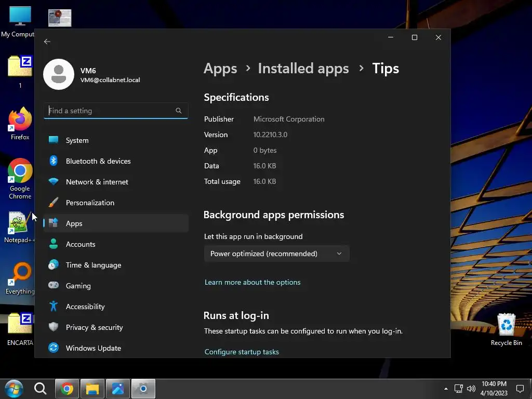Open Configure startup tasks link
Image resolution: width=532 pixels, height=399 pixels.
[x=242, y=352]
